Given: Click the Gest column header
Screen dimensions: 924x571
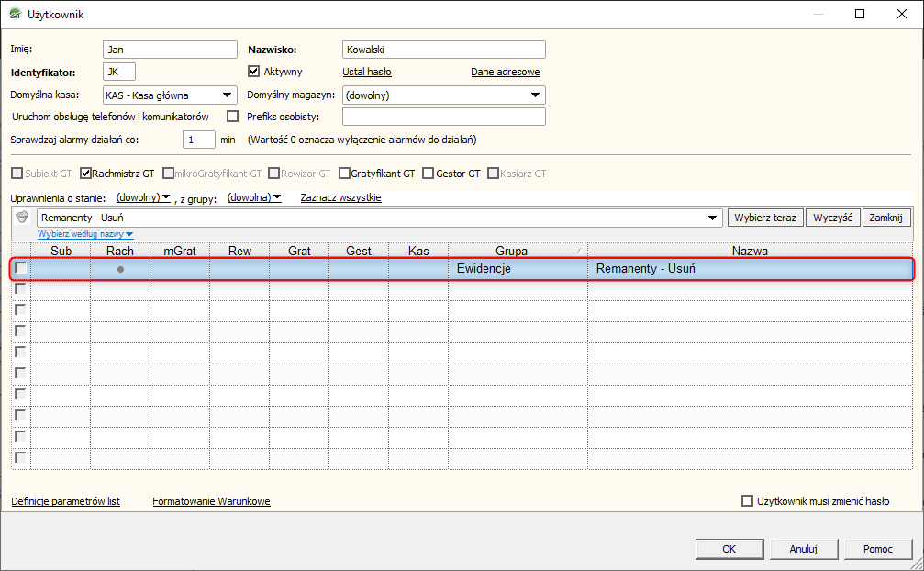Looking at the screenshot, I should coord(359,251).
